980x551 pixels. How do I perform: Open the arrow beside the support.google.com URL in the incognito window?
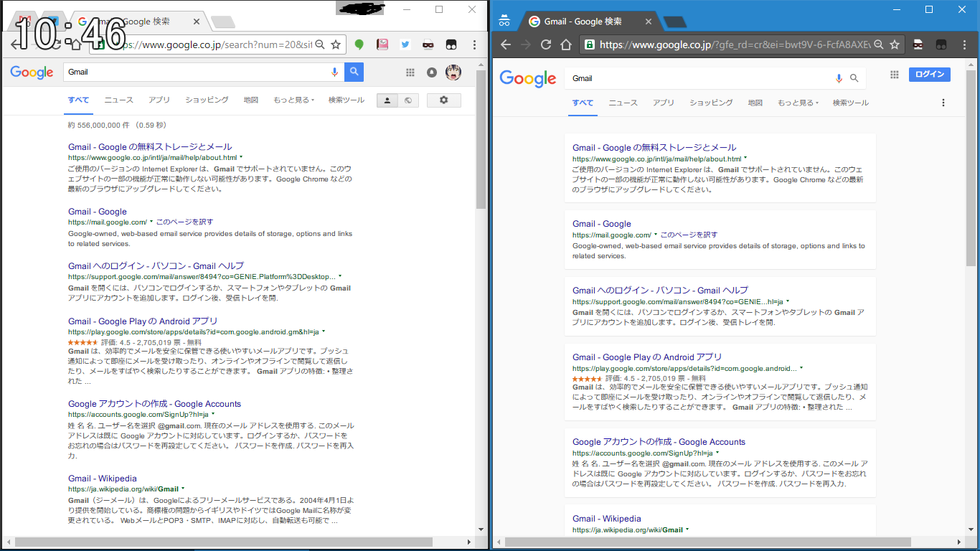coord(788,301)
